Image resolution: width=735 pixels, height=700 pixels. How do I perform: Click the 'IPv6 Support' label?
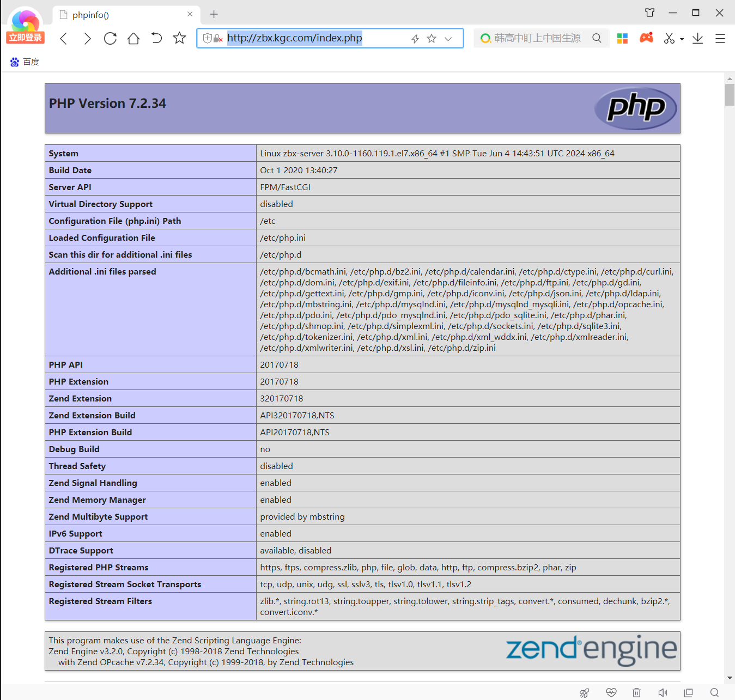click(x=75, y=534)
